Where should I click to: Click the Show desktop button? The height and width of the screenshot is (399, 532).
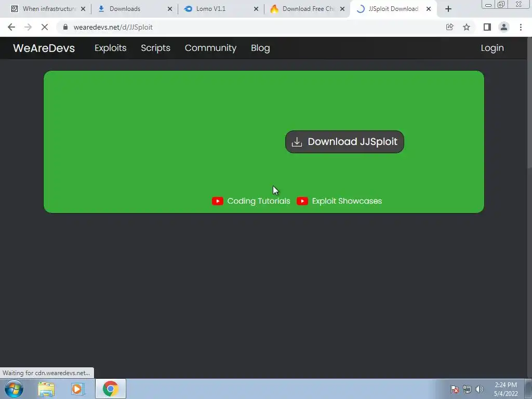pos(528,389)
